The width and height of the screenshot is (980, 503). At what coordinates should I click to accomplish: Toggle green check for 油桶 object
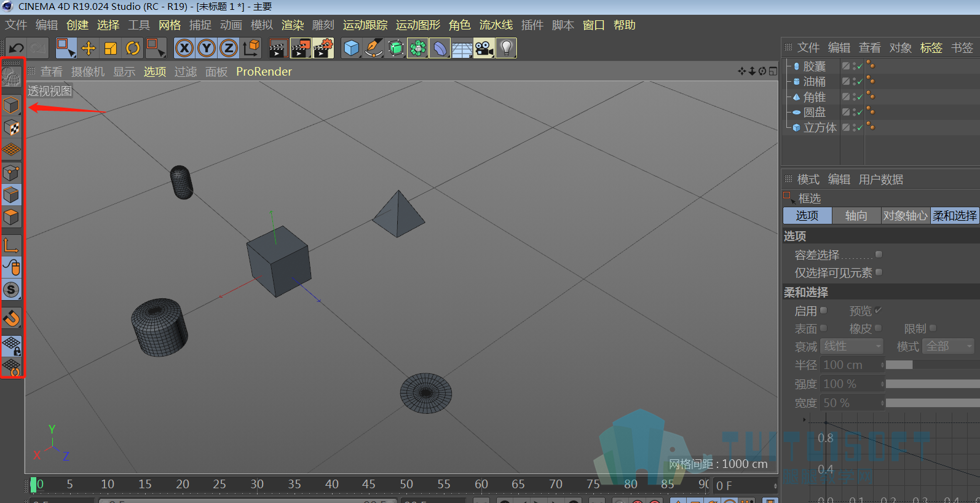click(859, 82)
